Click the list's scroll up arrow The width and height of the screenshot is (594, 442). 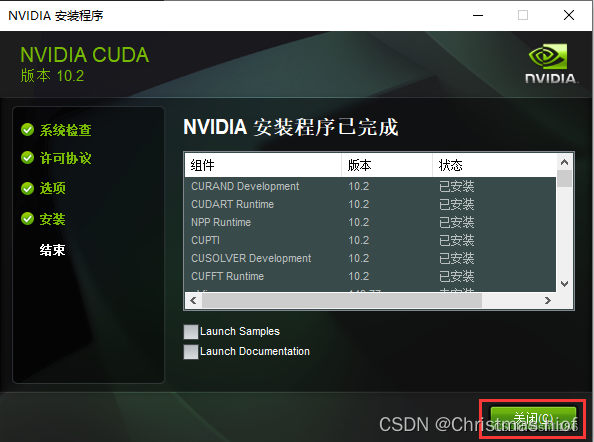564,162
